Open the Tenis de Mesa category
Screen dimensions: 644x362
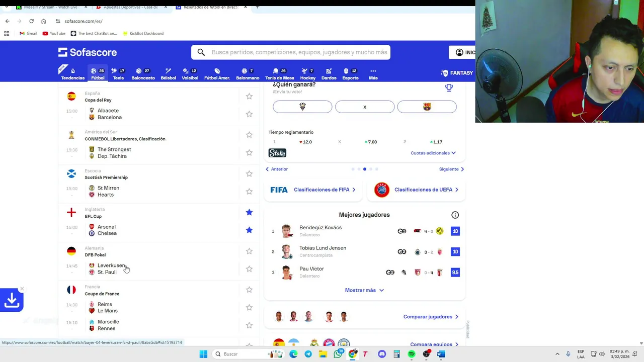tap(279, 74)
